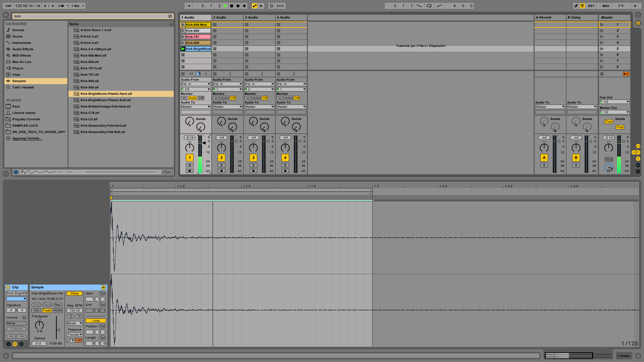Toggle the Draw Mode pencil icon
Viewport: 644px width, 362px height.
point(576,6)
